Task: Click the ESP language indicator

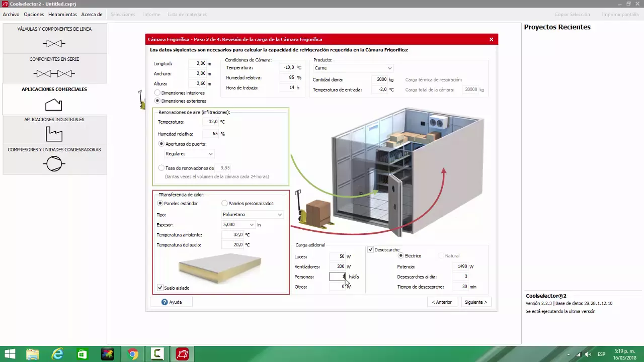Action: click(x=601, y=354)
